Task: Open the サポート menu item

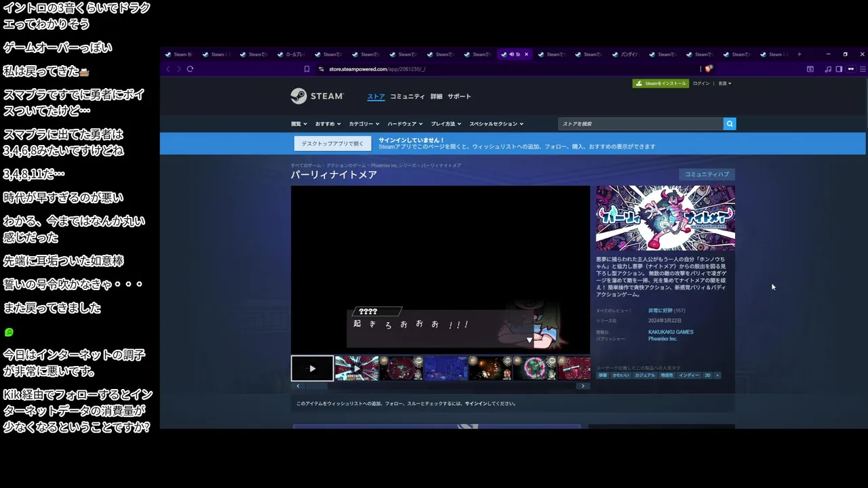Action: click(459, 96)
